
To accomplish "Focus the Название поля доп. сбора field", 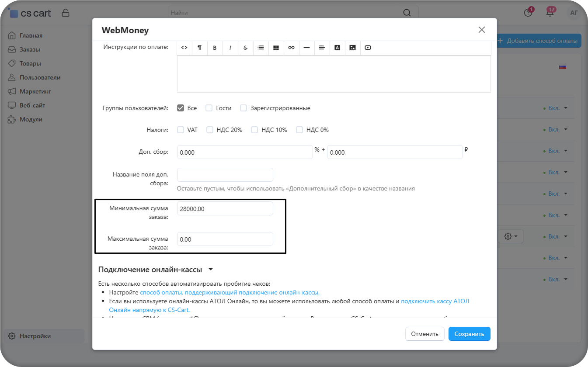I will click(x=225, y=175).
